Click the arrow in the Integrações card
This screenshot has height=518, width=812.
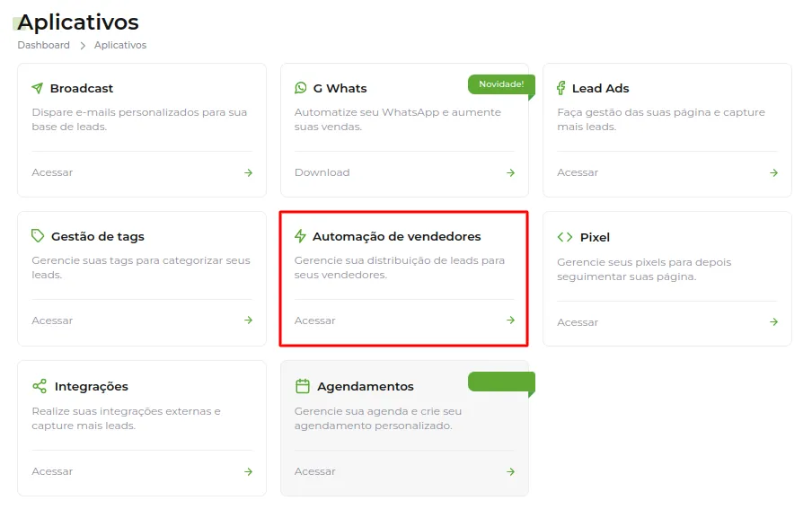pyautogui.click(x=249, y=472)
